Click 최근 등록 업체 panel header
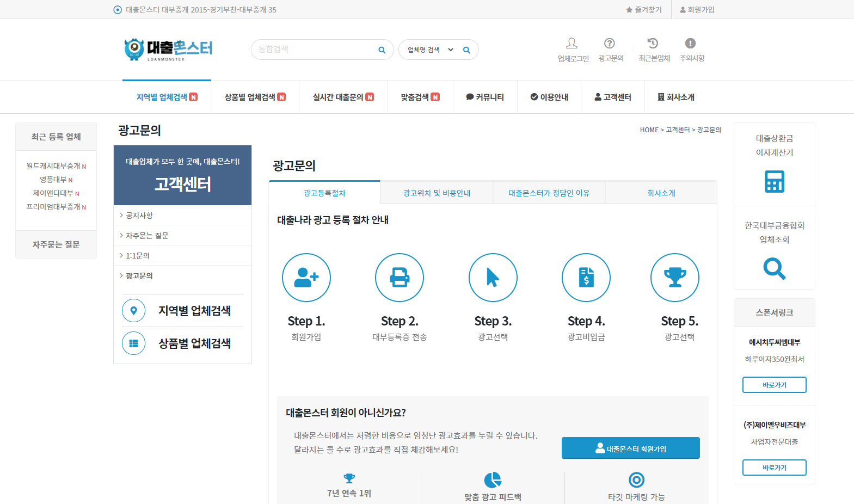The width and height of the screenshot is (854, 504). point(56,137)
